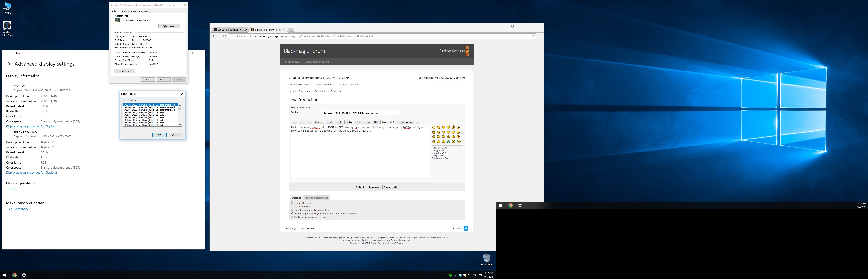Insert the first smiley emoticon
Screen dimensions: 868x279
(434, 127)
